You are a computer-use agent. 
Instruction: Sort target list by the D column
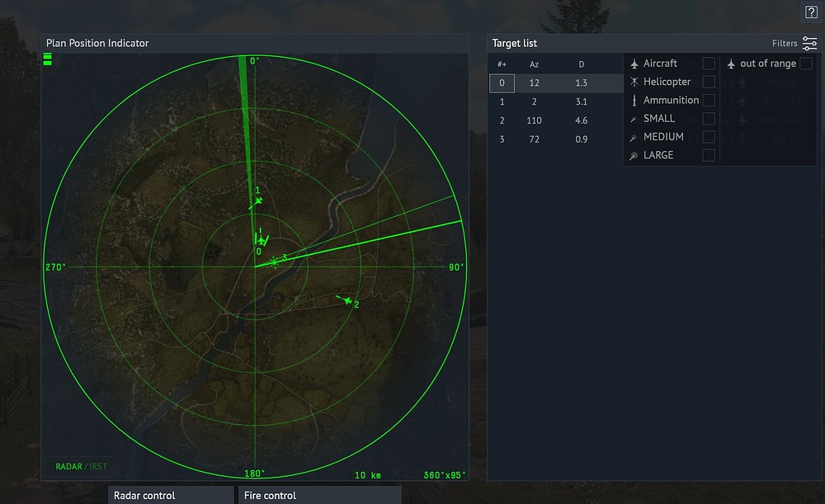coord(582,64)
